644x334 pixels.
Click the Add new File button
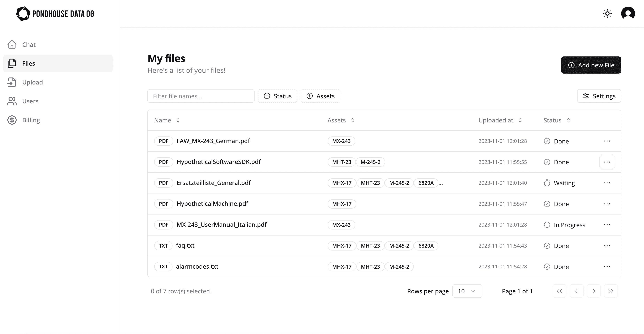[591, 65]
